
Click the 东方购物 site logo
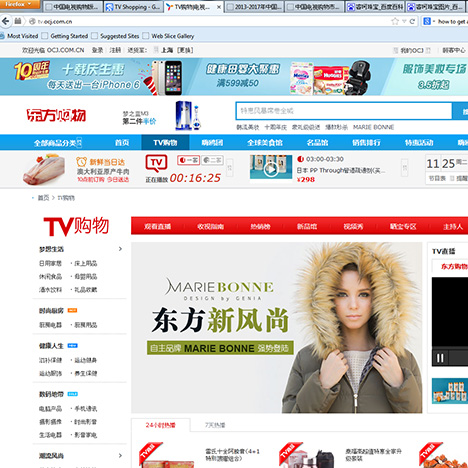(x=56, y=115)
